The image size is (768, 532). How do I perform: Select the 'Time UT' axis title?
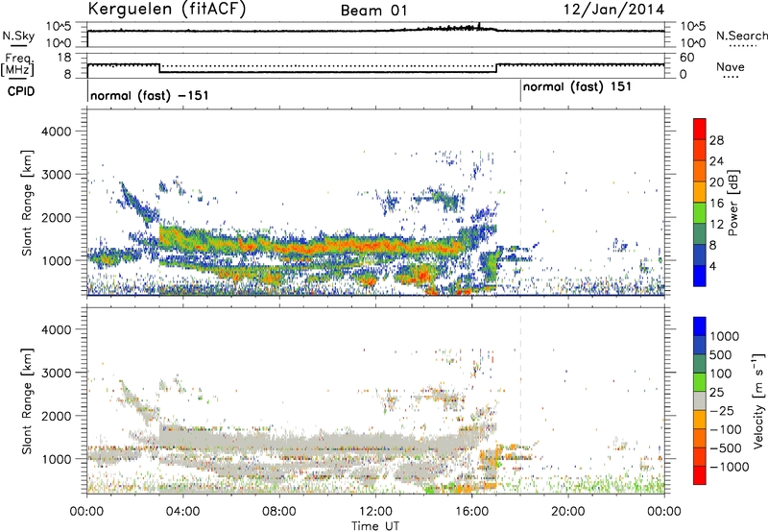point(375,526)
